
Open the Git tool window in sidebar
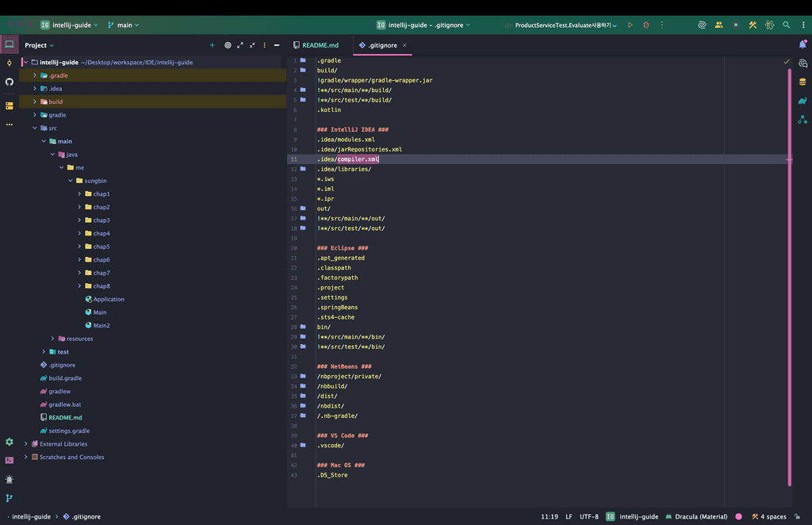10,498
